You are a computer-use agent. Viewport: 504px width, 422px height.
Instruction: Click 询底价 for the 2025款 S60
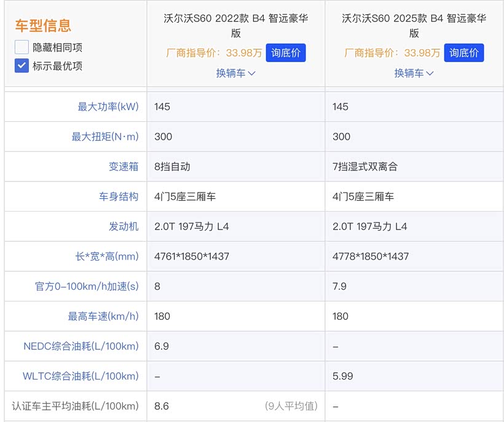pos(464,53)
